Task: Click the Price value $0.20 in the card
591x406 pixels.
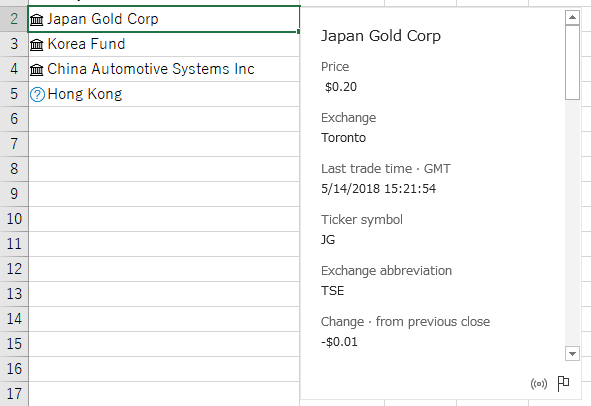Action: [341, 87]
